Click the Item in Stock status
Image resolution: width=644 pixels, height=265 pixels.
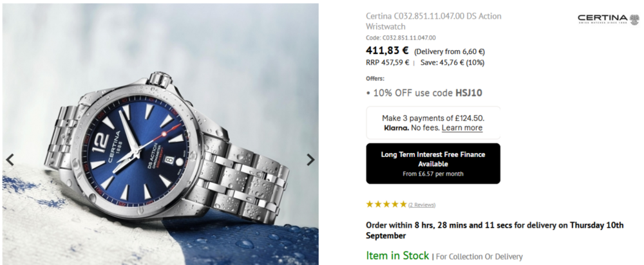click(397, 255)
